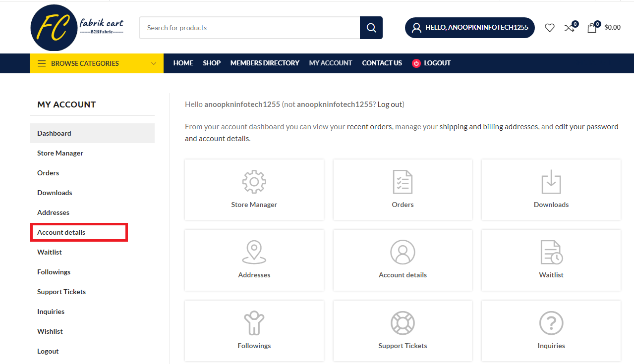
Task: Click the Fabrik Cart logo
Action: (77, 28)
